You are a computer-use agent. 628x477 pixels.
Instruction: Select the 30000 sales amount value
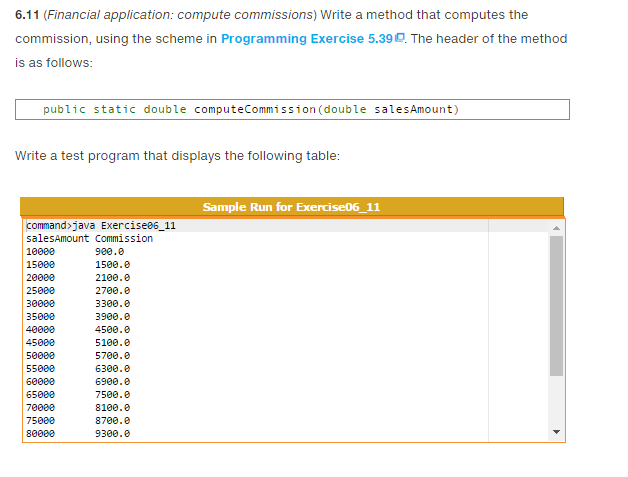(x=40, y=304)
